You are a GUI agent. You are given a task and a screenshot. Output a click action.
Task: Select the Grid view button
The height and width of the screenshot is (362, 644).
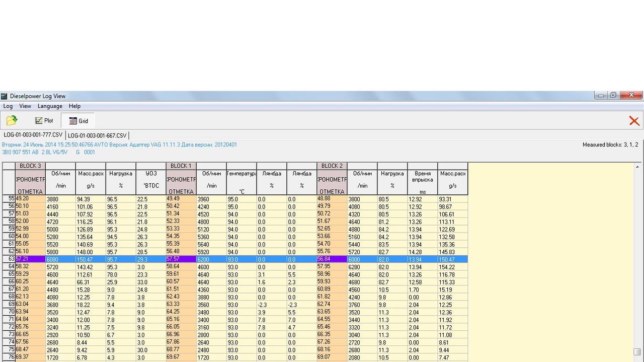78,121
